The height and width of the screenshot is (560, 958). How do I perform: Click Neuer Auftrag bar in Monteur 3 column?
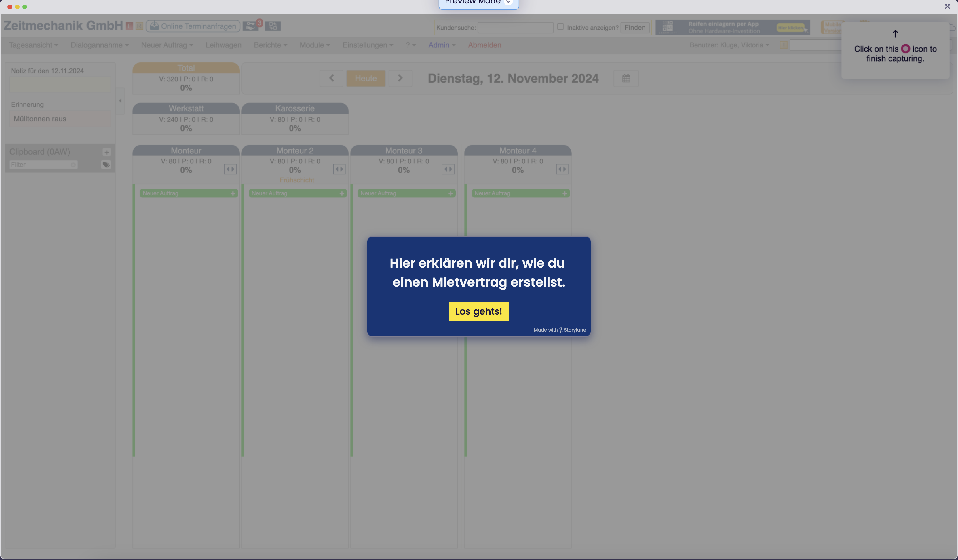point(406,193)
